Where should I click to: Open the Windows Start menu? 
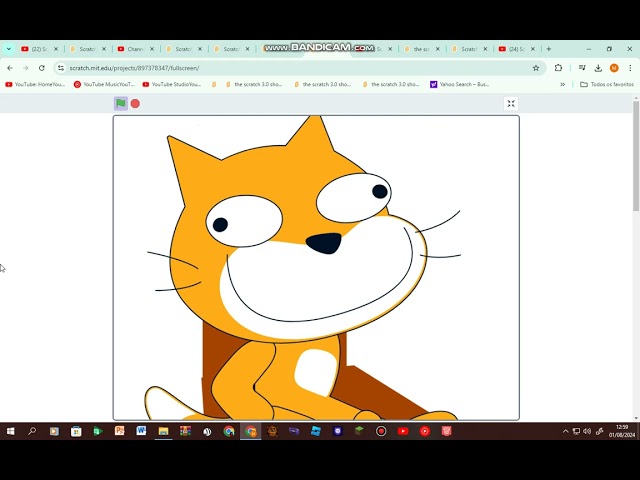(11, 431)
